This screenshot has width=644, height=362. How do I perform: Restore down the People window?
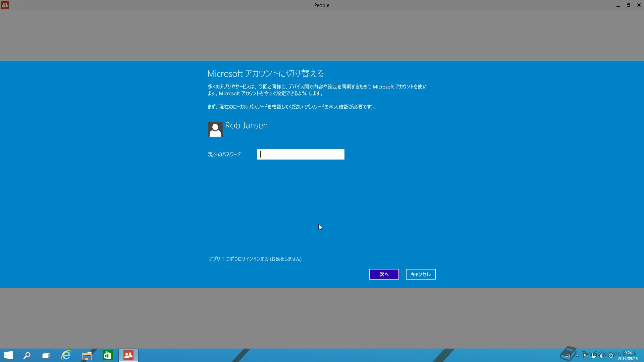[629, 5]
